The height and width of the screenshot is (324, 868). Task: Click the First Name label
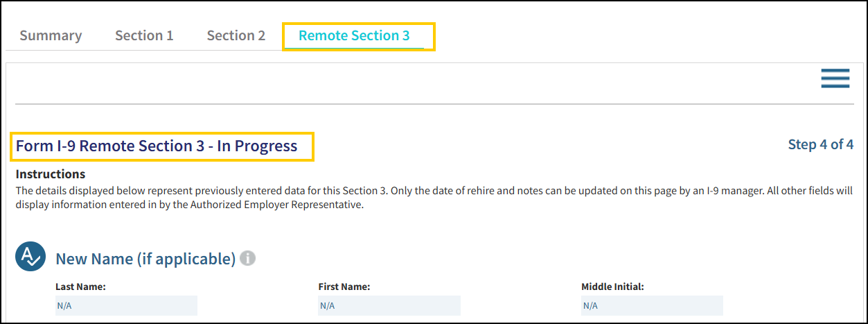(344, 286)
